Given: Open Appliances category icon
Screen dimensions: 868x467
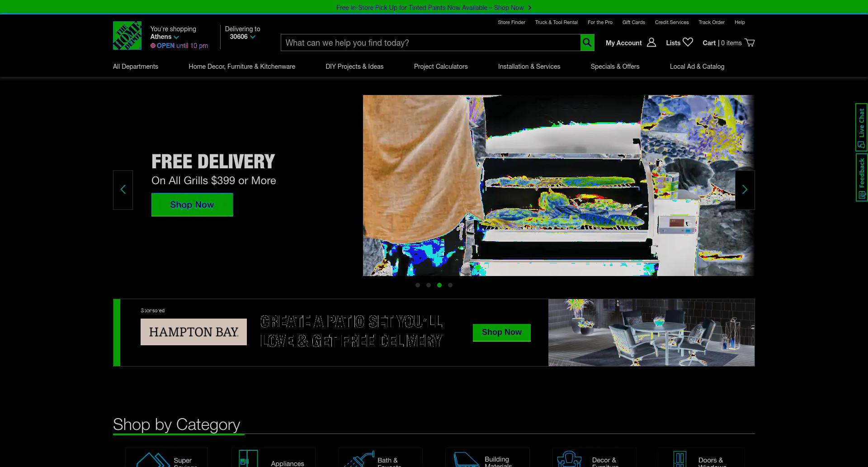Looking at the screenshot, I should point(248,458).
